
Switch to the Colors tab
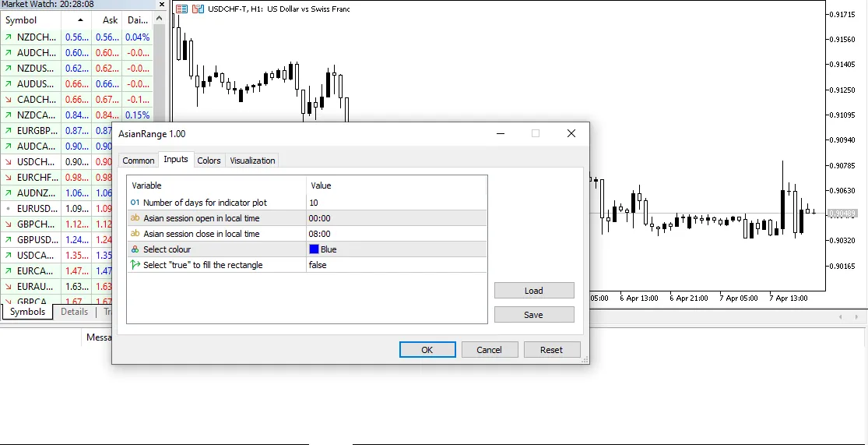(209, 161)
